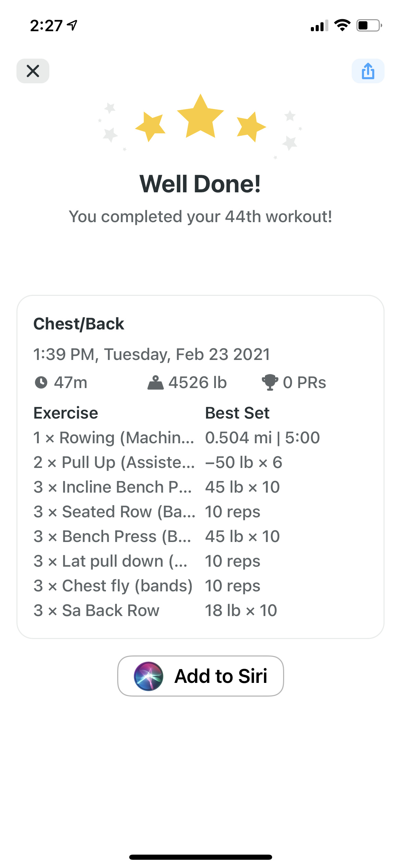Tap the clock duration icon
401x868 pixels.
41,382
